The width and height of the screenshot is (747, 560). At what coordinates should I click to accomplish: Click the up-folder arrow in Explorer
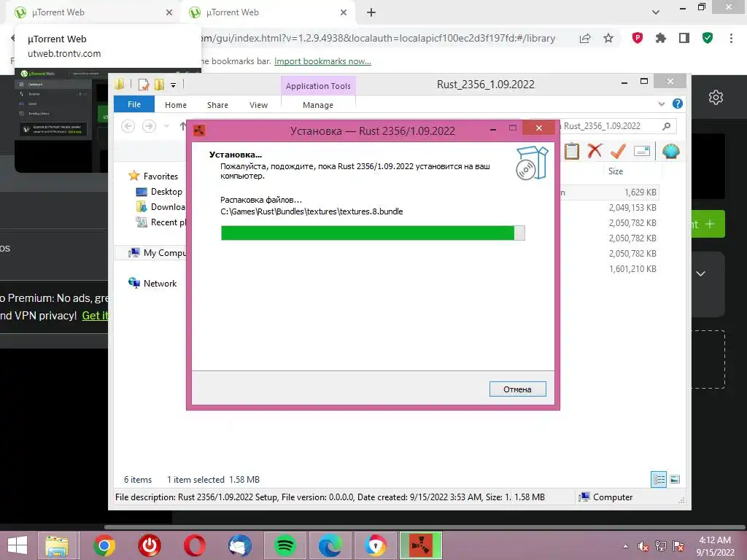click(x=182, y=126)
